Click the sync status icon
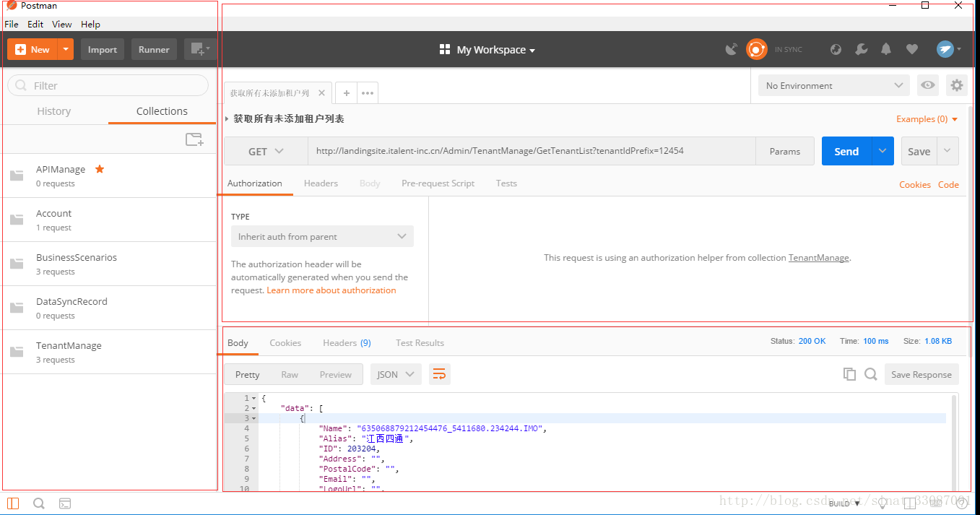This screenshot has width=980, height=515. coord(756,49)
